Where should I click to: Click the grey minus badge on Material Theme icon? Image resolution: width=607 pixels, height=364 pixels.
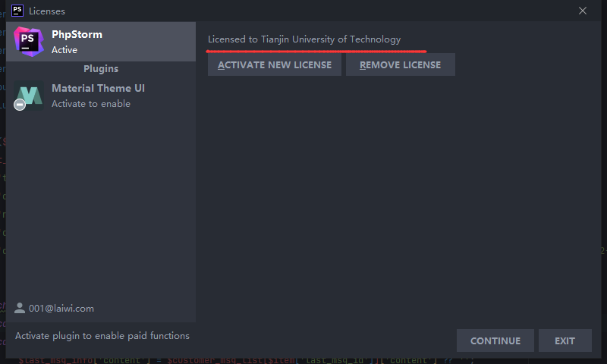point(20,105)
